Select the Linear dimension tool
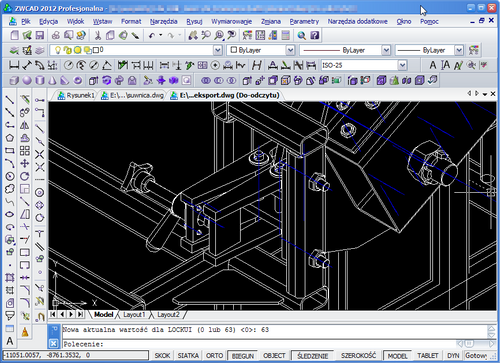Viewport: 500px width, 363px height. (x=14, y=65)
